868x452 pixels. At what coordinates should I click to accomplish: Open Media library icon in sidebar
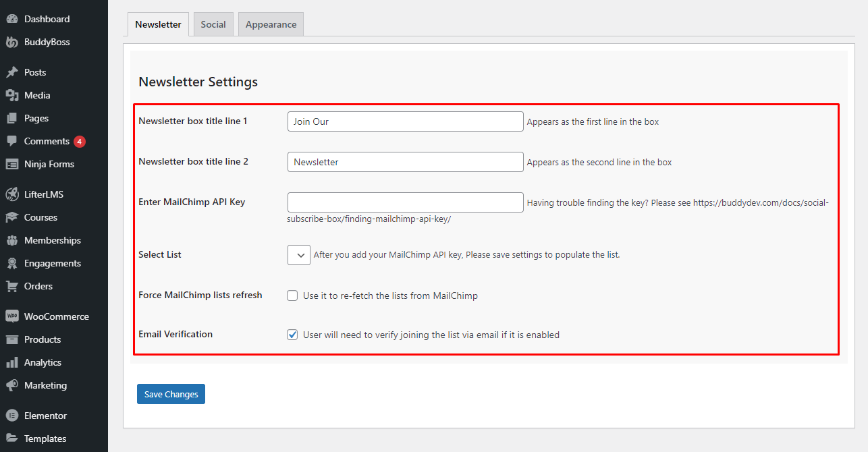pyautogui.click(x=11, y=95)
